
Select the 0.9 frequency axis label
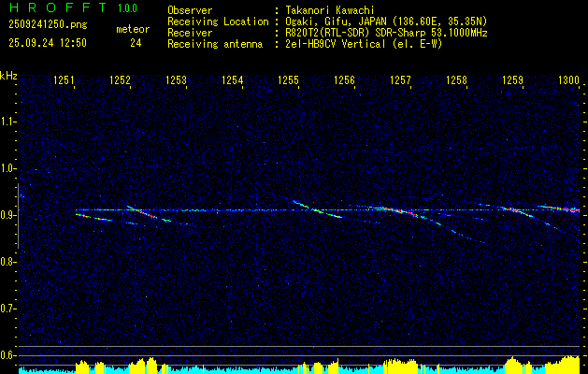pyautogui.click(x=8, y=215)
